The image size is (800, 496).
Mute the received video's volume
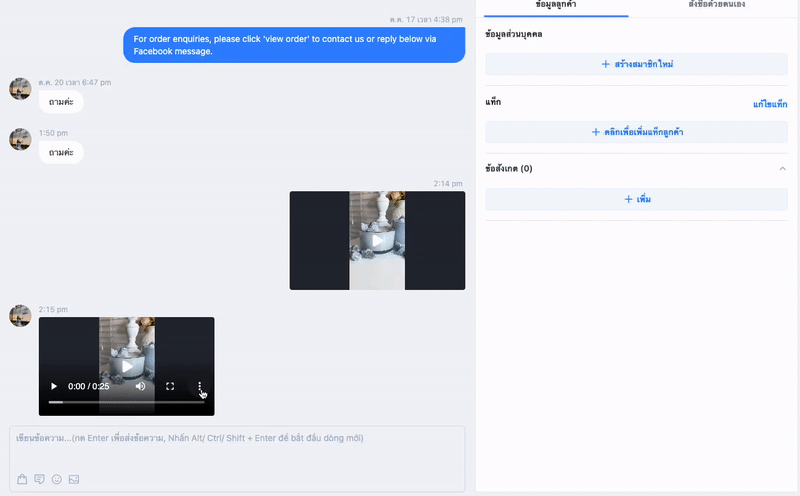tap(140, 386)
